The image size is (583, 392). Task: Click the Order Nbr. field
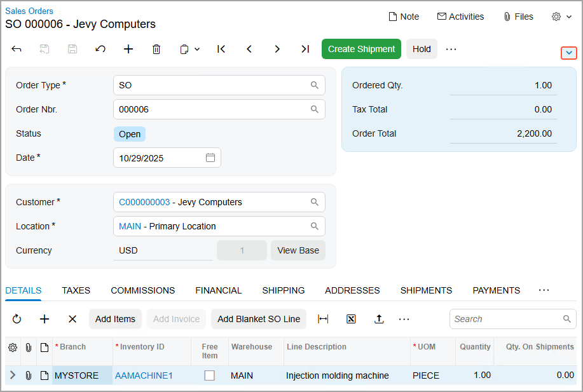pyautogui.click(x=219, y=109)
